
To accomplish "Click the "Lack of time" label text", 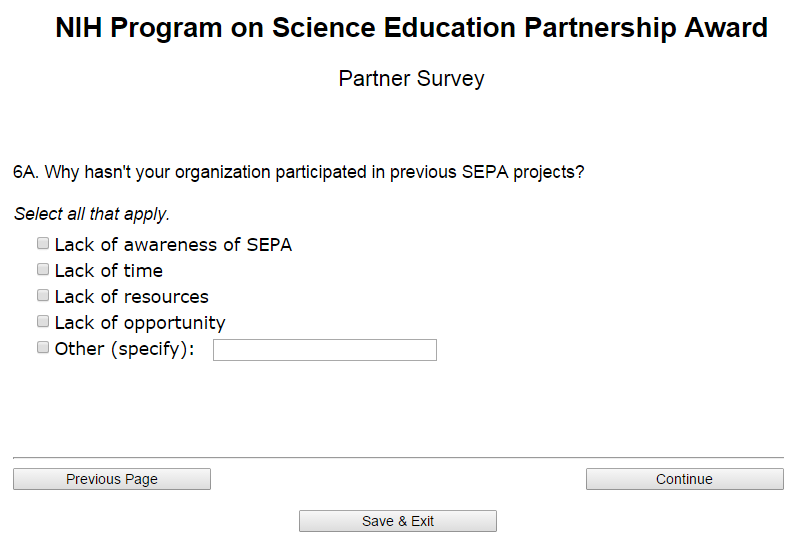I will [x=108, y=271].
